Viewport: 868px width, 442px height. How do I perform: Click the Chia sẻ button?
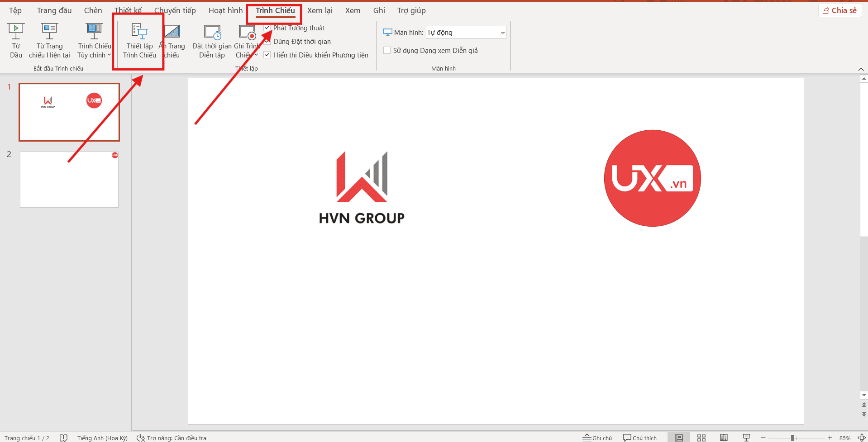click(x=839, y=10)
